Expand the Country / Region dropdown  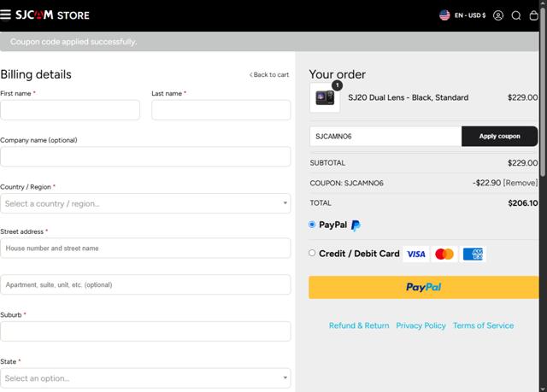145,203
